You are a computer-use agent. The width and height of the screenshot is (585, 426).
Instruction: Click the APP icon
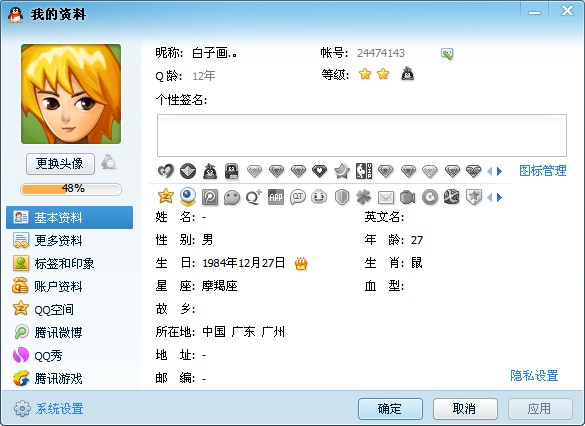coord(276,197)
